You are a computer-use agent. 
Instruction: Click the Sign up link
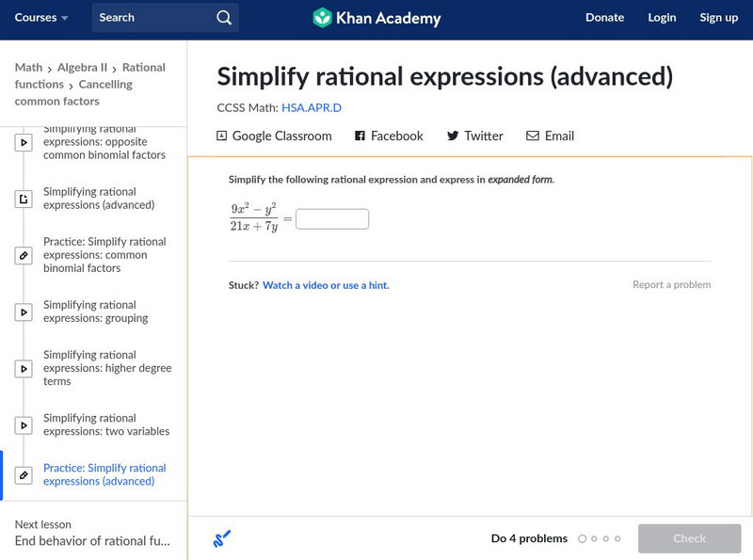tap(718, 18)
